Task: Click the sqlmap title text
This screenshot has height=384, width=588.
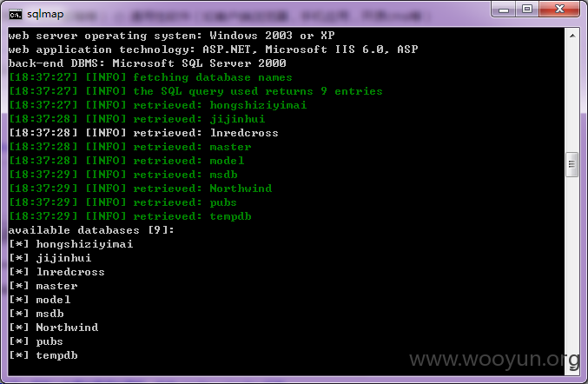Action: 45,14
